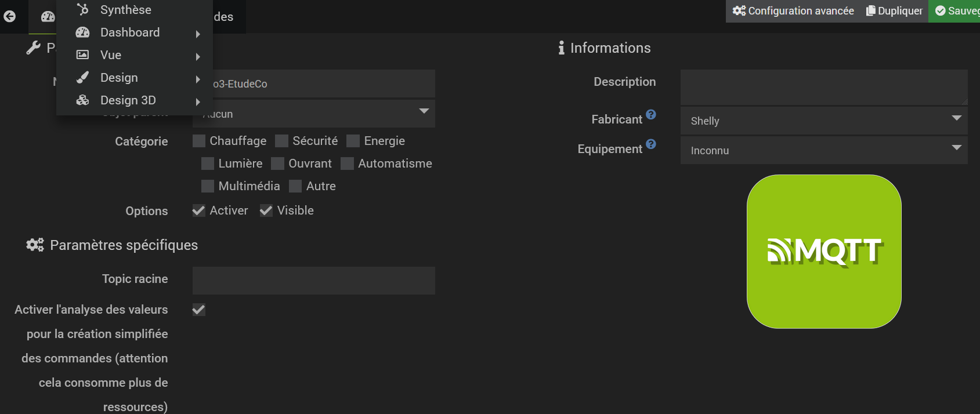The image size is (980, 414).
Task: Open the Vue submenu entry
Action: tap(135, 55)
